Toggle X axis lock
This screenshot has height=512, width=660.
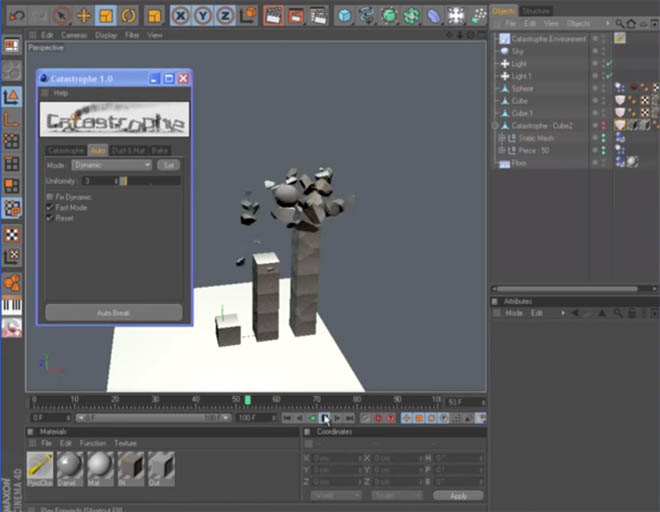tap(181, 16)
